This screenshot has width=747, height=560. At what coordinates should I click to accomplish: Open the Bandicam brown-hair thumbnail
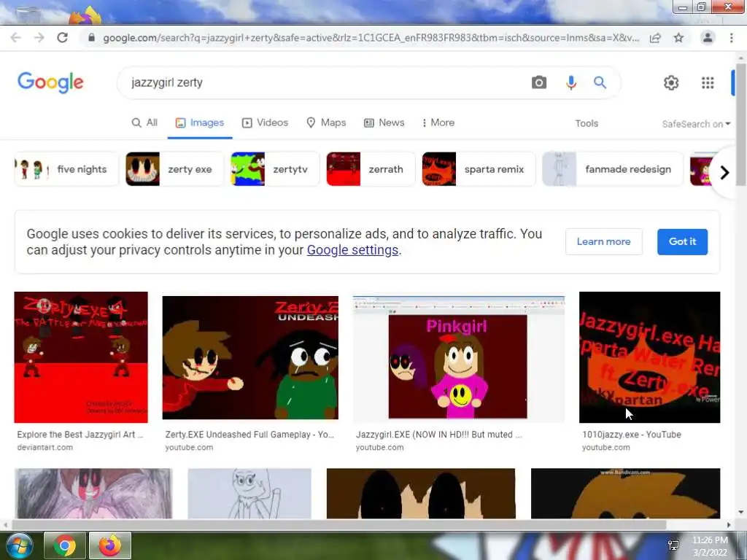tap(625, 494)
